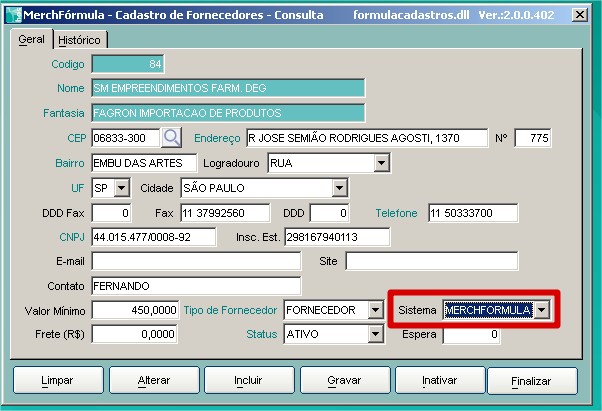The width and height of the screenshot is (602, 411).
Task: Expand the Tipo de Fornecedor dropdown
Action: tap(375, 311)
